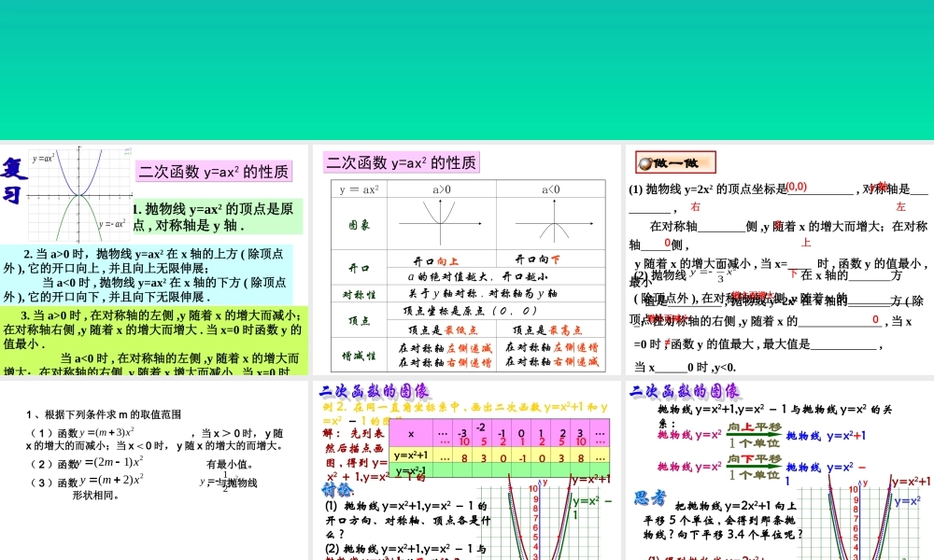Click the 向上平移 green arrow label
This screenshot has height=560, width=934.
(754, 427)
